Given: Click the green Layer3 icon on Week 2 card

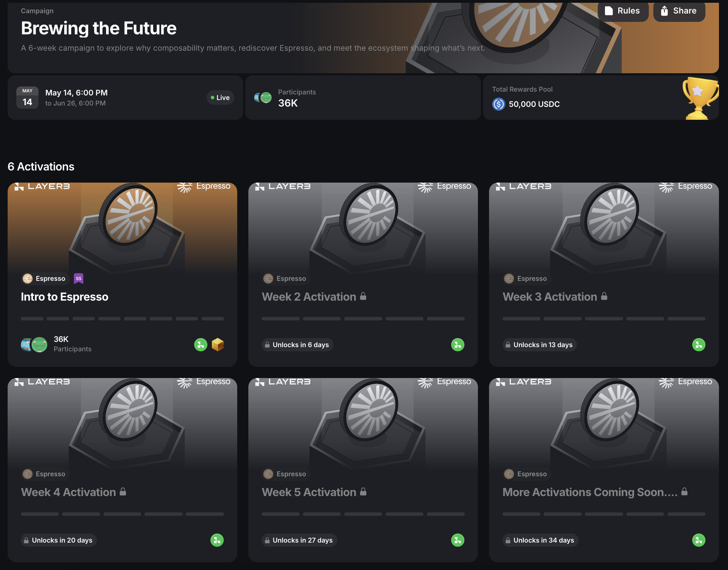Looking at the screenshot, I should 458,345.
